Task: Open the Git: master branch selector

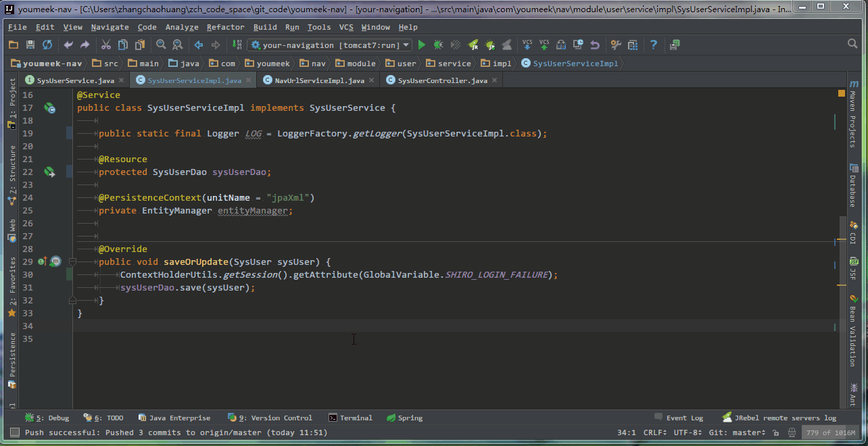Action: pos(737,432)
